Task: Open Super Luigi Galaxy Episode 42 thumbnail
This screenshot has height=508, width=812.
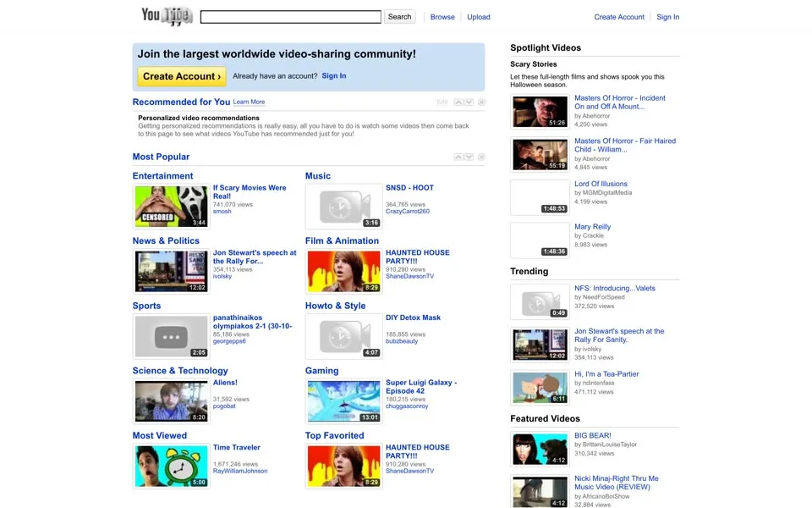Action: tap(344, 401)
